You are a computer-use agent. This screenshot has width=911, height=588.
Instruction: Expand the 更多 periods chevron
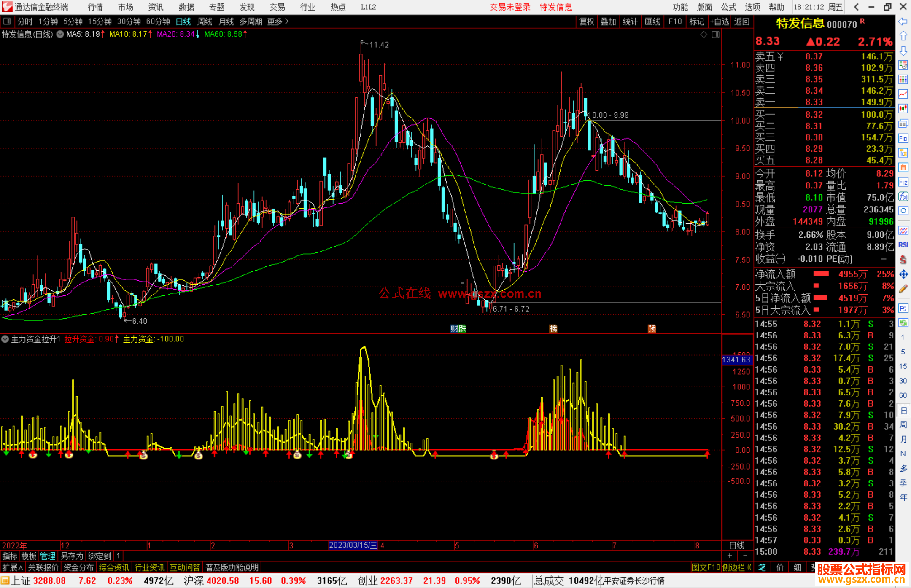pos(287,21)
